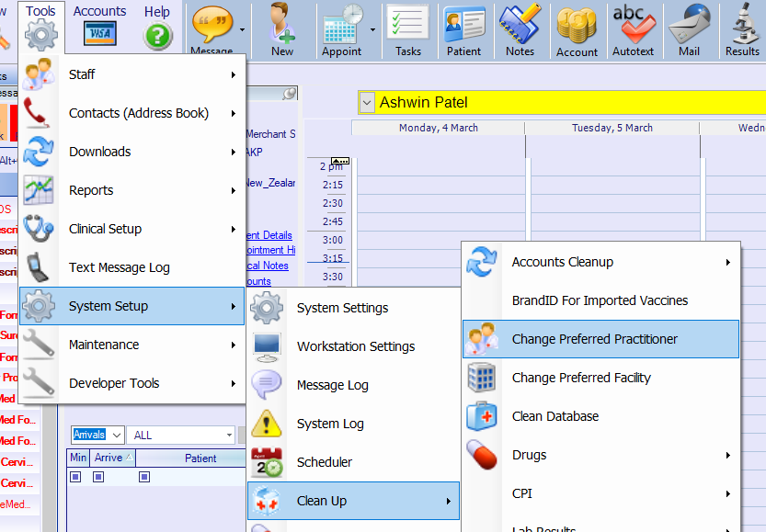
Task: Toggle the checkbox under the Arrive column
Action: (x=98, y=476)
